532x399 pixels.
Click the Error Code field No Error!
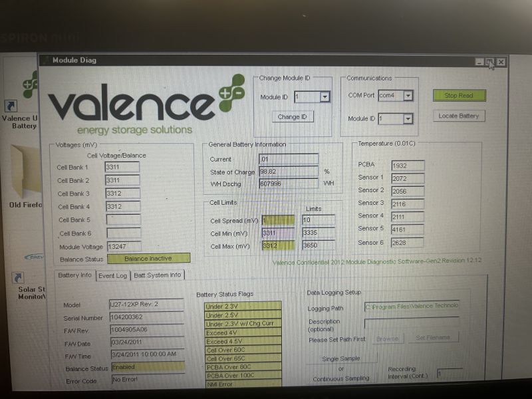click(148, 379)
